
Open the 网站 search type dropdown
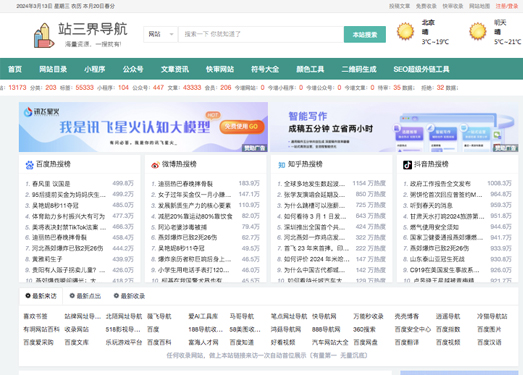[x=161, y=34]
